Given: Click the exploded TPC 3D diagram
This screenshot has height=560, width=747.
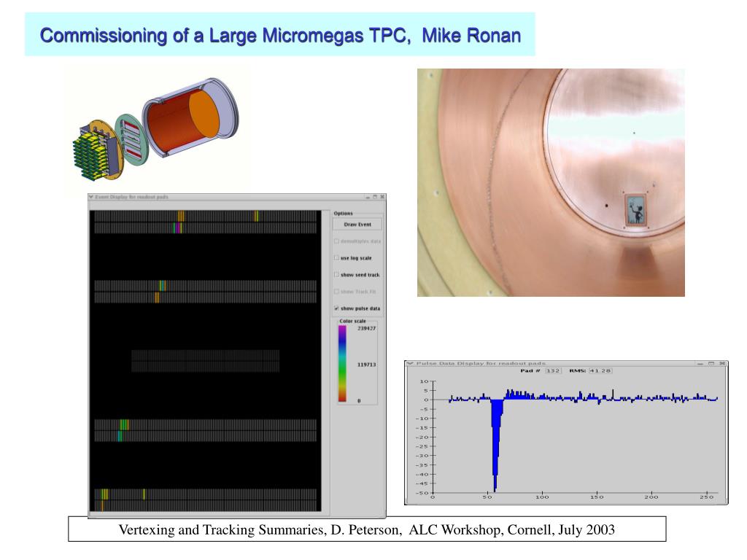Looking at the screenshot, I should (x=155, y=129).
